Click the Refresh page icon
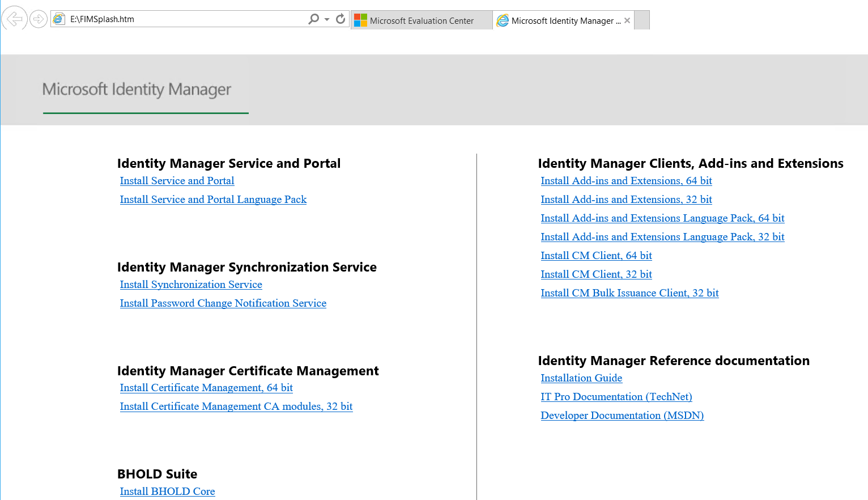 (x=341, y=19)
